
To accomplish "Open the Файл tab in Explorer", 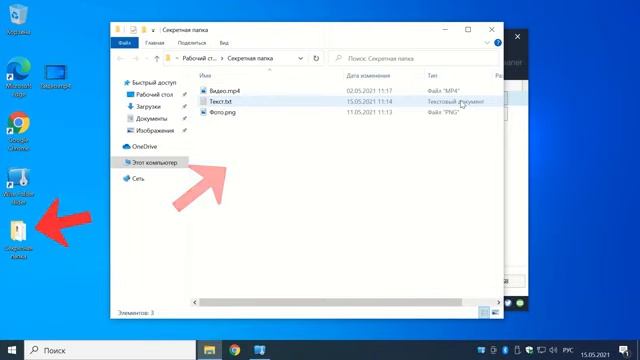I will coord(124,43).
